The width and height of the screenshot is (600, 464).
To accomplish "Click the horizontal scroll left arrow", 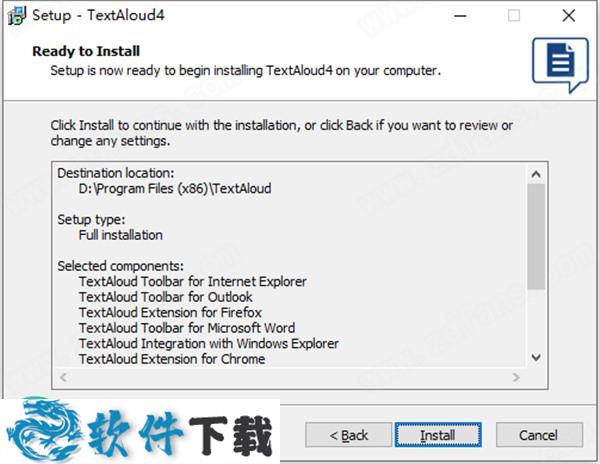I will coord(64,378).
